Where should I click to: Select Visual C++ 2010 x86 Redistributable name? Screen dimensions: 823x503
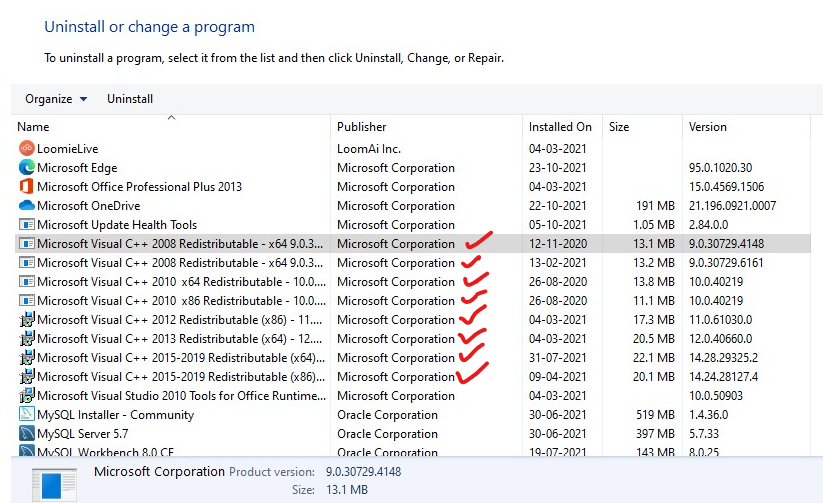(182, 301)
